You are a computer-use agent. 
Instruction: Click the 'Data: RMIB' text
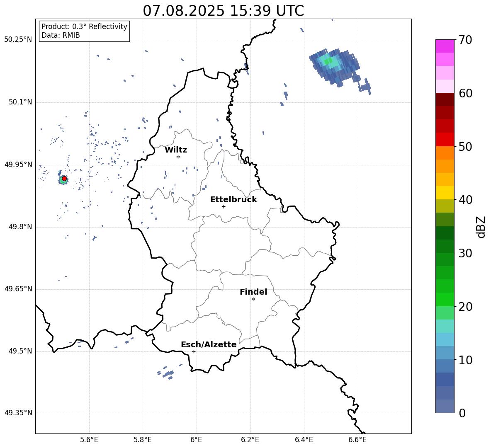tap(61, 35)
